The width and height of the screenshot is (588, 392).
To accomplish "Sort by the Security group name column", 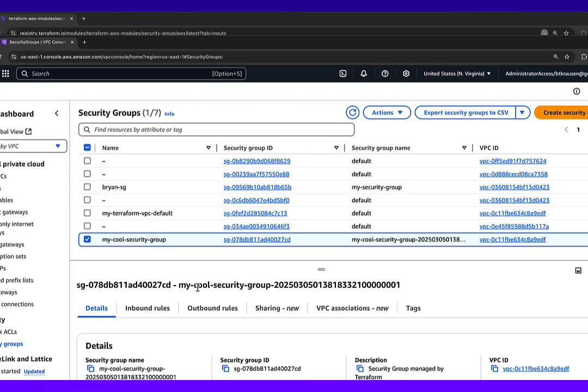I will (464, 148).
